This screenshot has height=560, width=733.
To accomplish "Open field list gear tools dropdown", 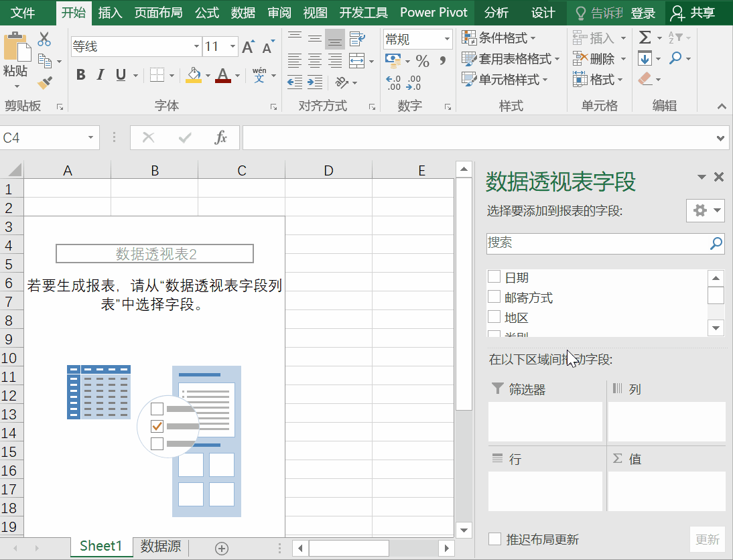I will (x=706, y=210).
